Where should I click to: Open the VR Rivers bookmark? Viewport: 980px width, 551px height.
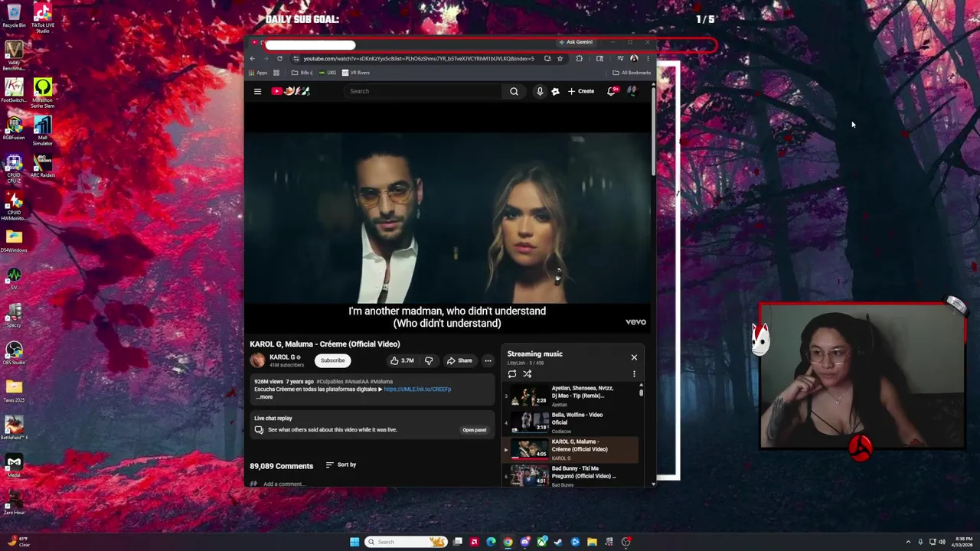356,73
